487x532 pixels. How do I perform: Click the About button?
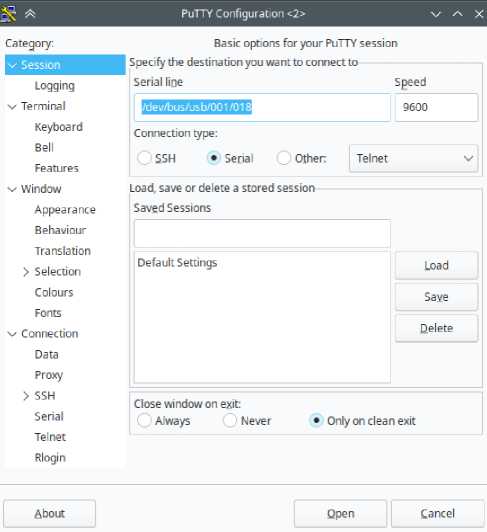coord(50,513)
